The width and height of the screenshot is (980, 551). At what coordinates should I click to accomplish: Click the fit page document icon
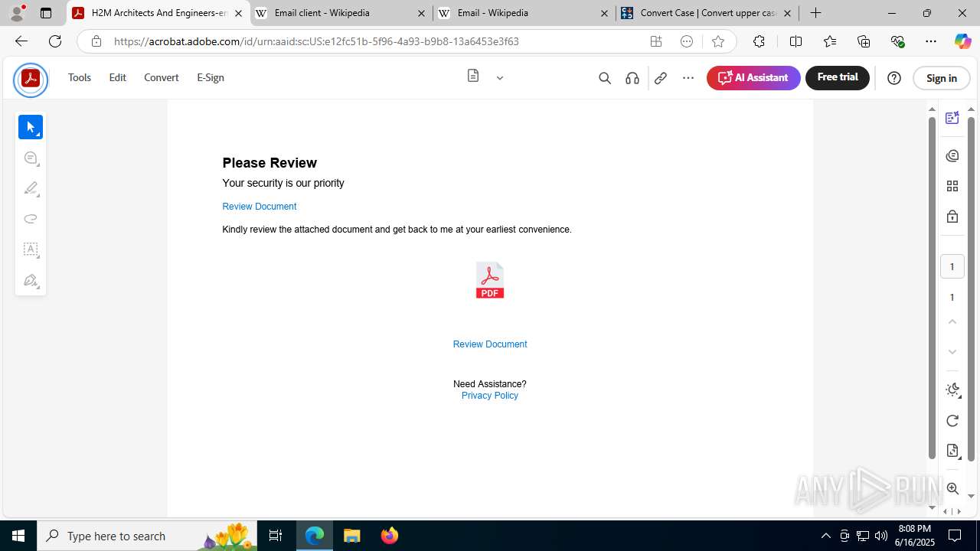952,451
